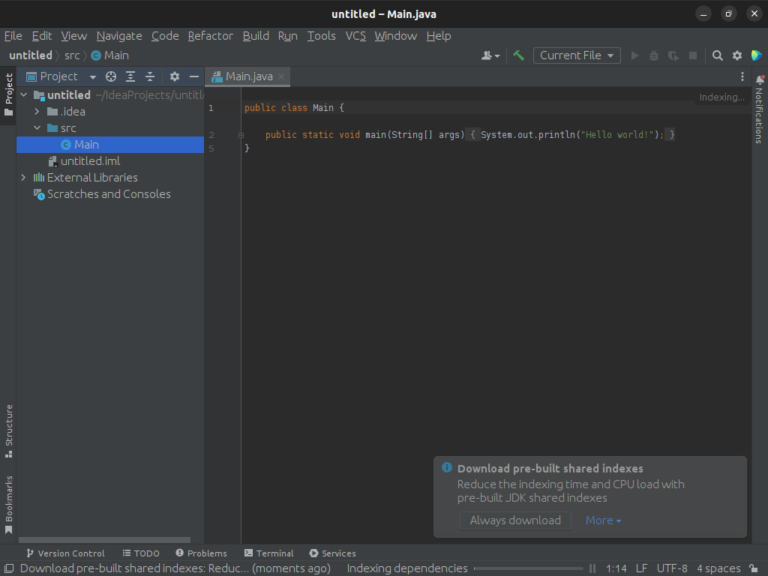Screen dimensions: 768x576
Task: Expand External Libraries node
Action: tap(24, 177)
